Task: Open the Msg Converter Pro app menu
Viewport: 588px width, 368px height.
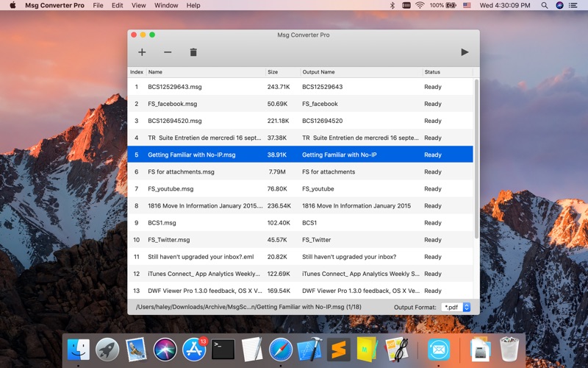Action: [54, 5]
